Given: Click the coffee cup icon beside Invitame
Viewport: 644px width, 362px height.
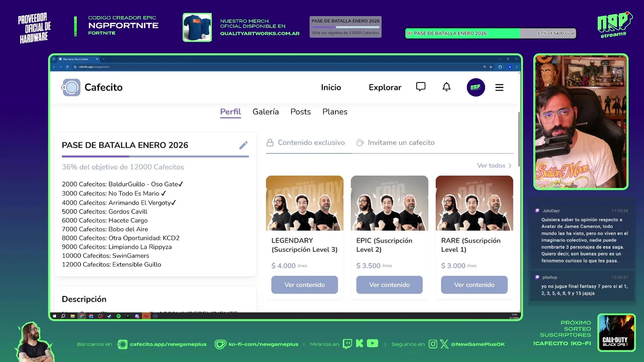Looking at the screenshot, I should point(360,143).
